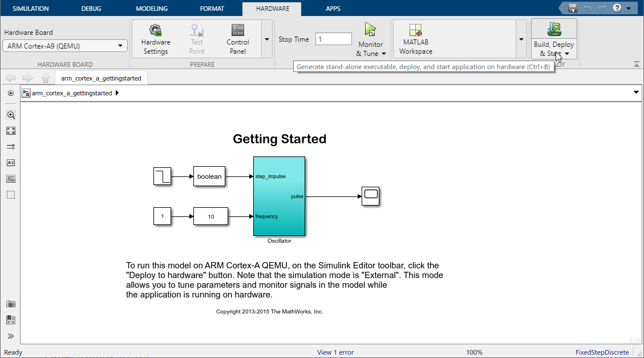The image size is (644, 358).
Task: Click the Fit to View icon
Action: tap(11, 131)
